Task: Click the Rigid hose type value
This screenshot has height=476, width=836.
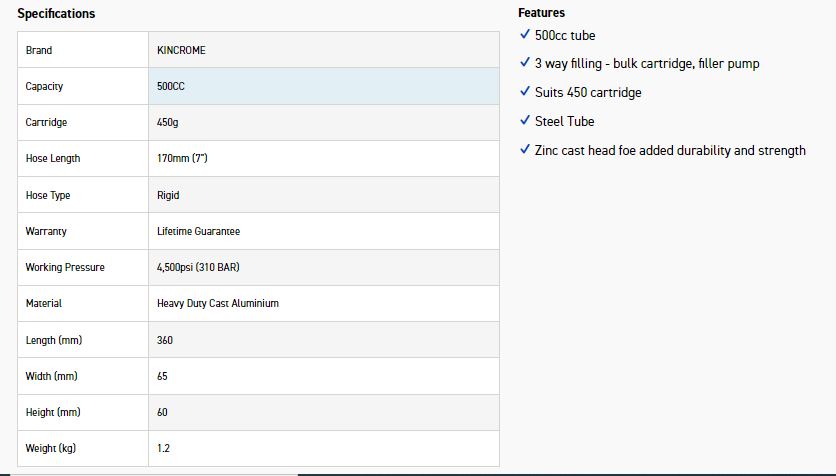Action: click(168, 195)
